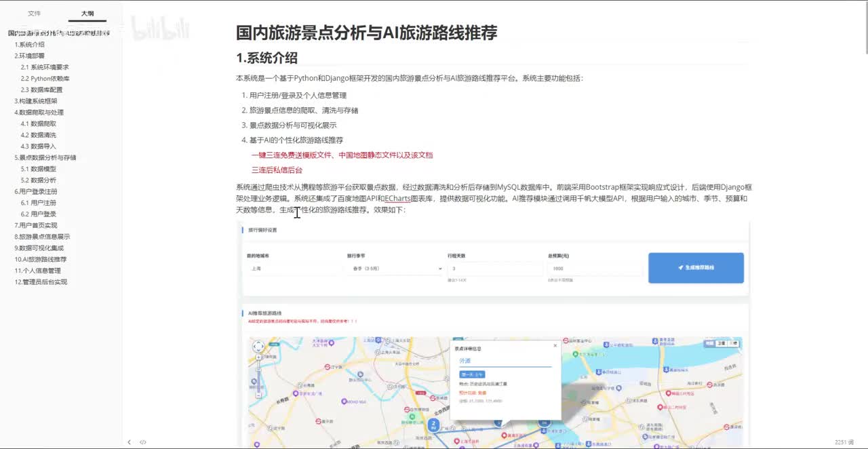The width and height of the screenshot is (868, 449).
Task: Select outline item 5.1 数据模型
Action: (x=39, y=169)
